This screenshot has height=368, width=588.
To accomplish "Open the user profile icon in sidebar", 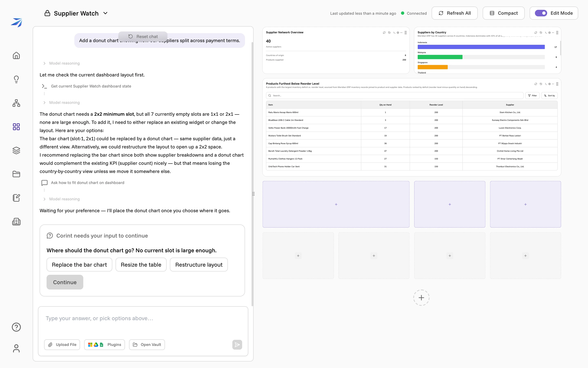I will click(16, 348).
